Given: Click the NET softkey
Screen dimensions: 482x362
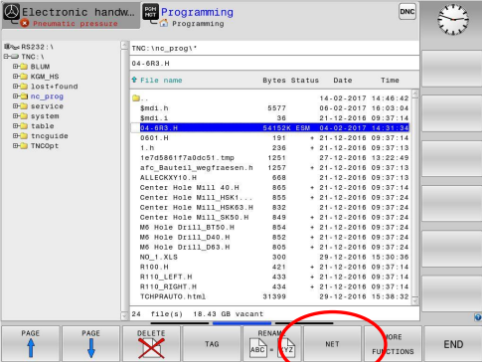Looking at the screenshot, I should 332,344.
